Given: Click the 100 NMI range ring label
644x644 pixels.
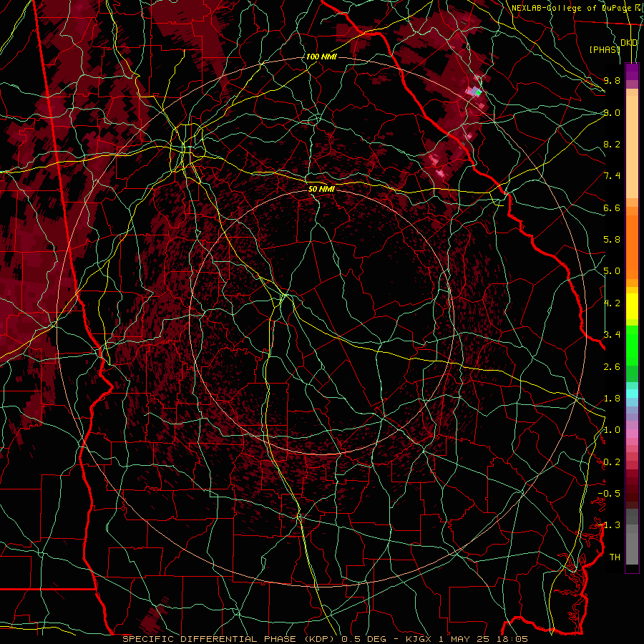Looking at the screenshot, I should click(321, 57).
